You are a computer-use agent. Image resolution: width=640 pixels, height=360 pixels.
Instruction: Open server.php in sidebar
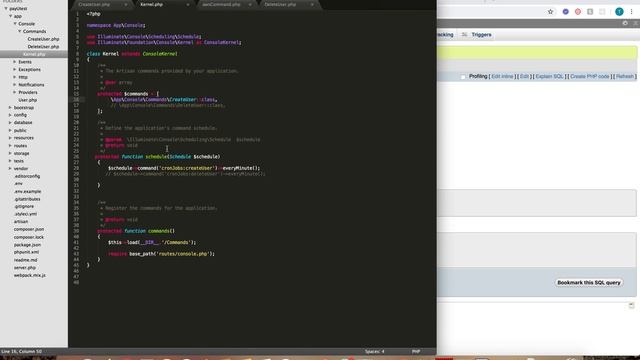[24, 268]
